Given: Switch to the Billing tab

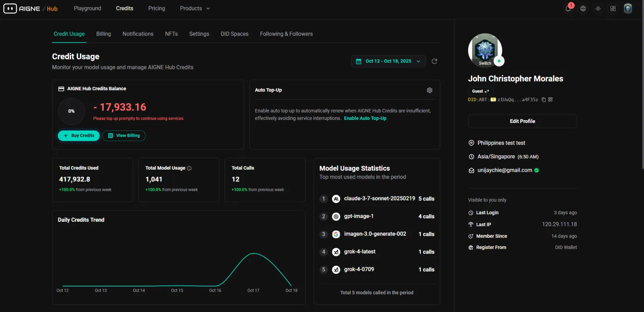Looking at the screenshot, I should (103, 34).
